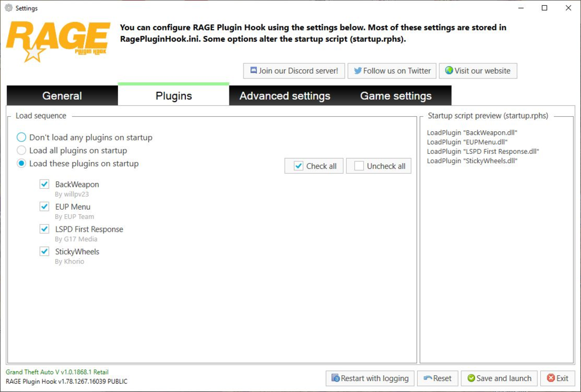Go to the Game settings tab
This screenshot has width=581, height=392.
click(x=396, y=96)
